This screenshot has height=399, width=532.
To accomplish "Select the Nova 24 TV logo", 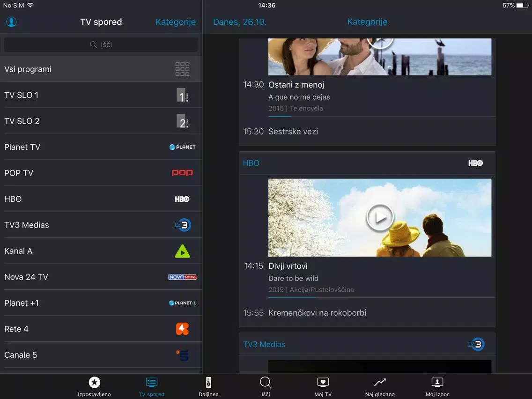I will 182,277.
